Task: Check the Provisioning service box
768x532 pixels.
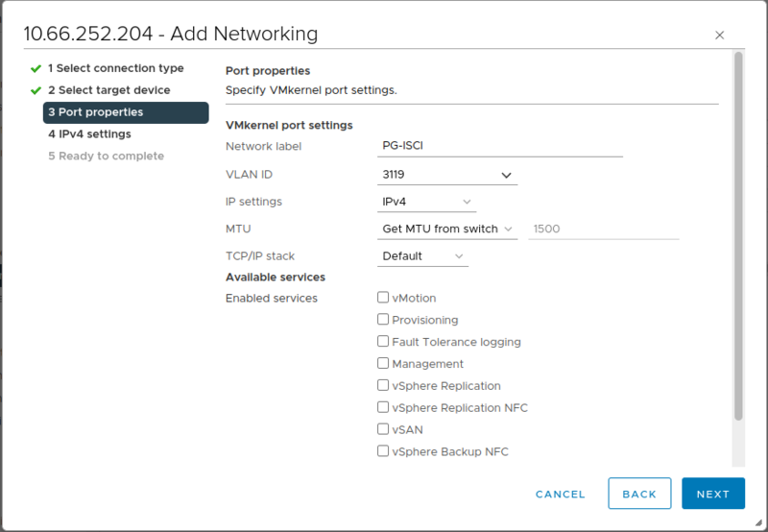Action: pos(383,320)
